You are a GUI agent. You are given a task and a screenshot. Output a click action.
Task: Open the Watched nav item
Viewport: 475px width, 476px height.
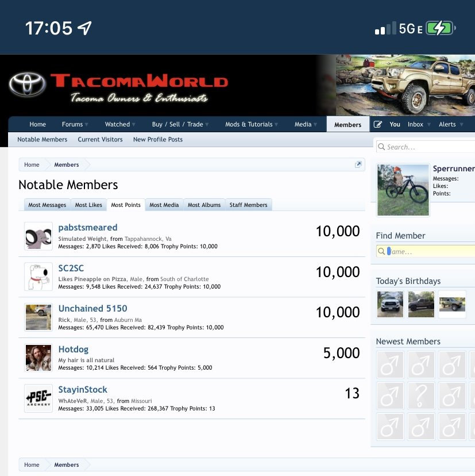click(117, 124)
